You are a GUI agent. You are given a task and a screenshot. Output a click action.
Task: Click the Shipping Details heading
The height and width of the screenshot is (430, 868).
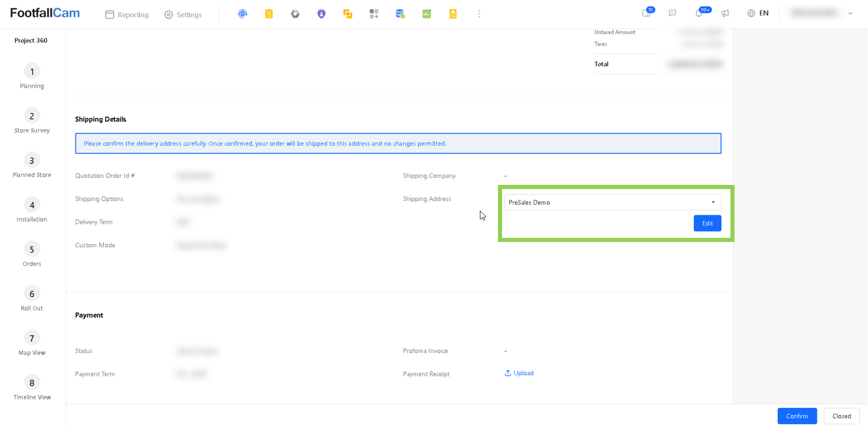point(101,119)
